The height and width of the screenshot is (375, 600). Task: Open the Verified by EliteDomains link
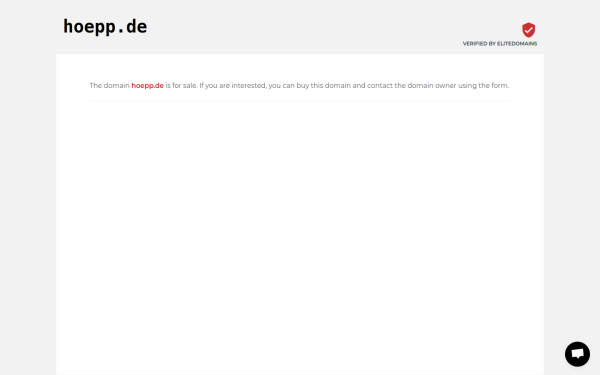point(500,44)
